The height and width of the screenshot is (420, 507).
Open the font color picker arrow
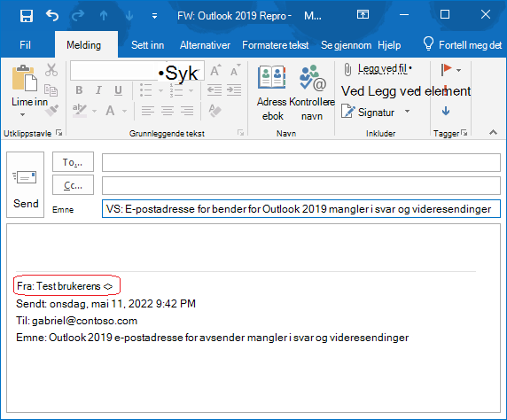(x=124, y=111)
